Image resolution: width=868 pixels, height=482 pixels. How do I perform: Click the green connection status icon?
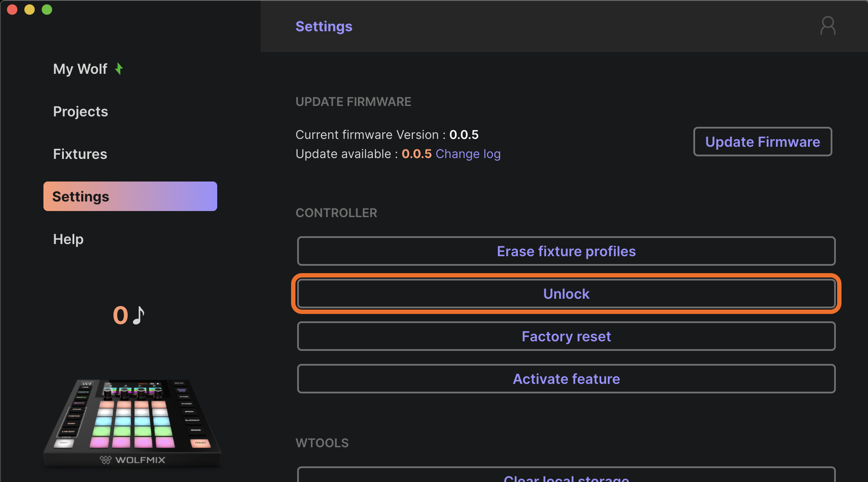pyautogui.click(x=119, y=69)
